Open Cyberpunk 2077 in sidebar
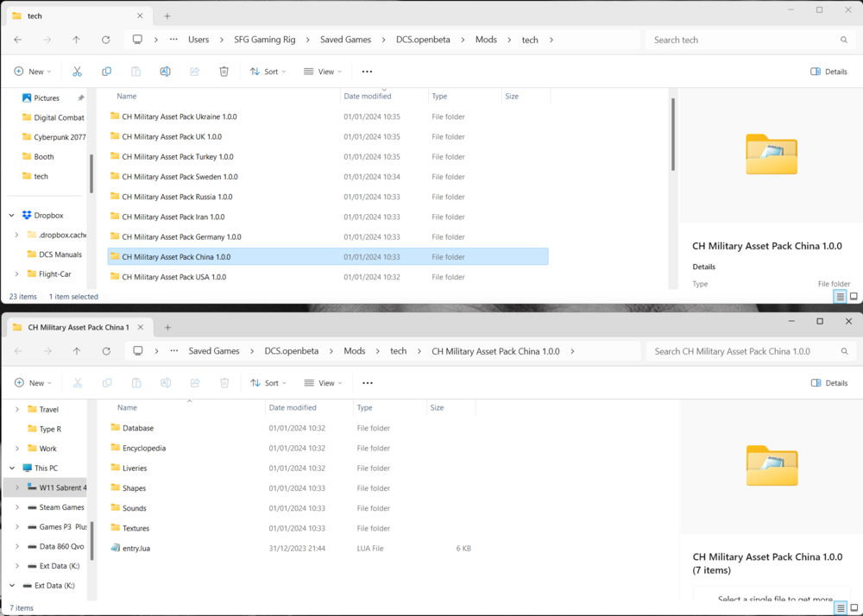Image resolution: width=863 pixels, height=616 pixels. 53,137
